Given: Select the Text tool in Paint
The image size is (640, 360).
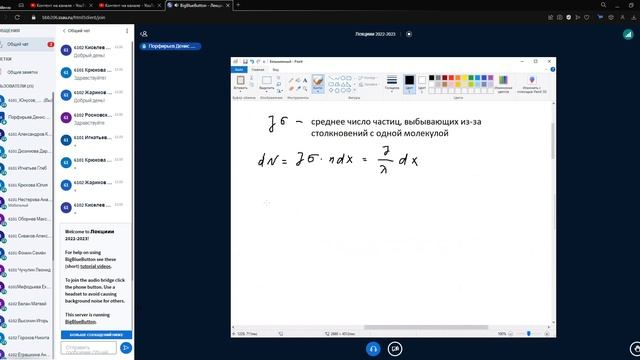Looking at the screenshot, I should point(305,80).
